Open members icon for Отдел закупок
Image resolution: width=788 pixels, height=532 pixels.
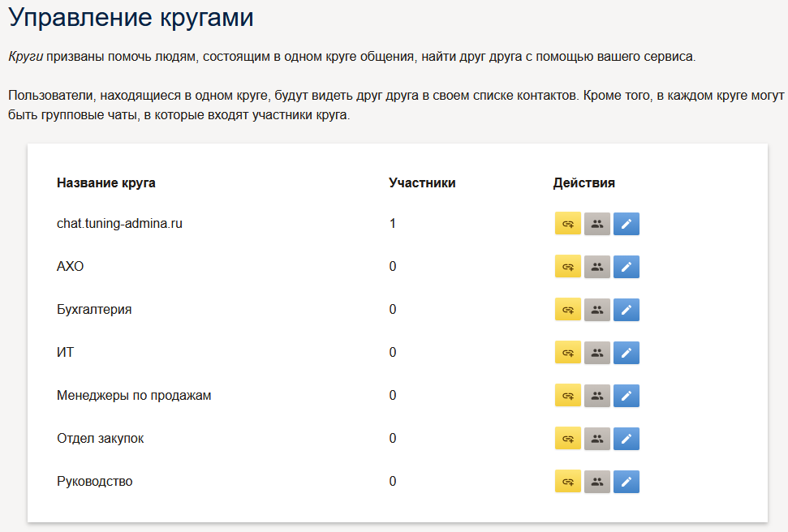coord(597,439)
